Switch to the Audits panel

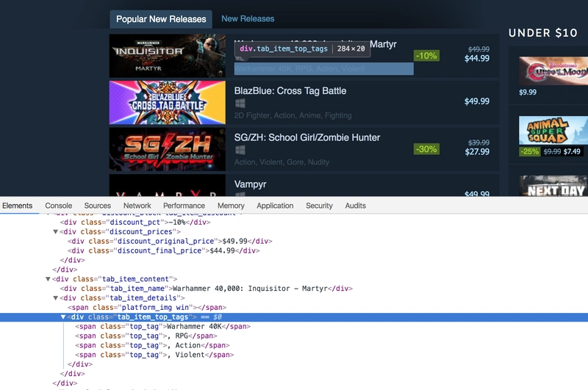[356, 206]
